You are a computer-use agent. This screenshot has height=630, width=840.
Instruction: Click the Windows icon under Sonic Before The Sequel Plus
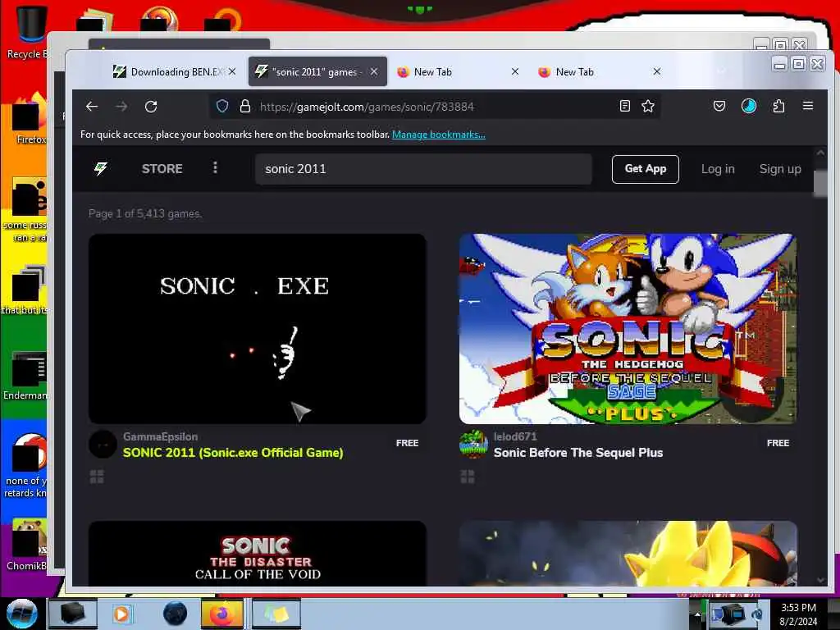click(468, 477)
